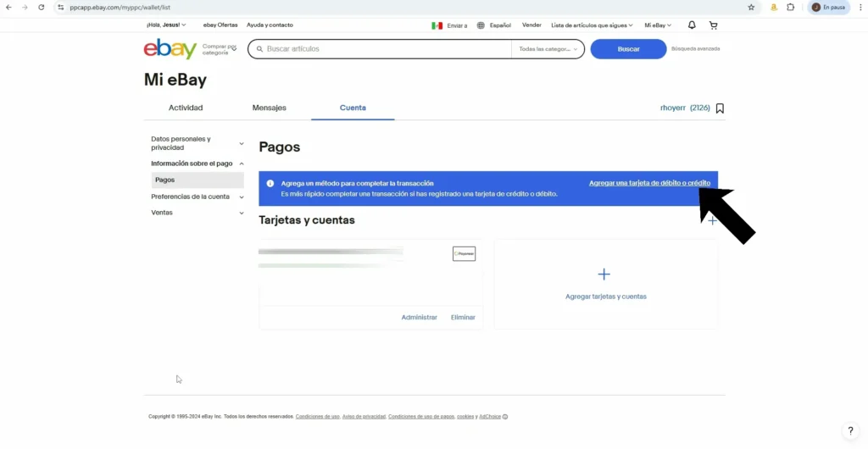Open the help question mark button
Image resolution: width=868 pixels, height=449 pixels.
[x=850, y=430]
